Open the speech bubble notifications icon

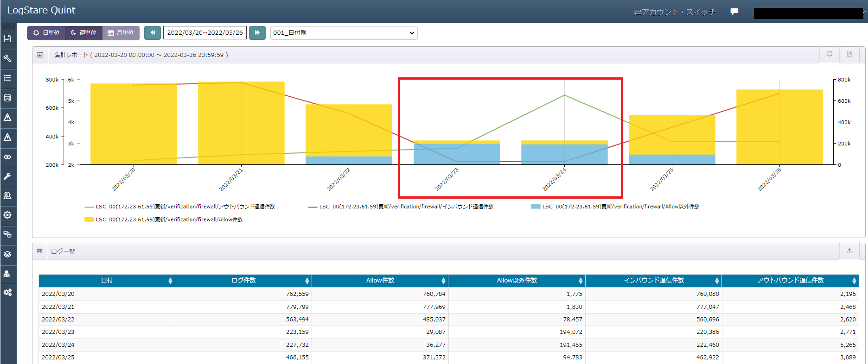[x=734, y=12]
